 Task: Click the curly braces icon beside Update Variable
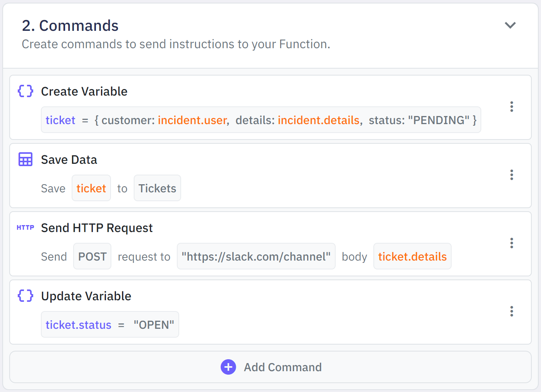25,296
